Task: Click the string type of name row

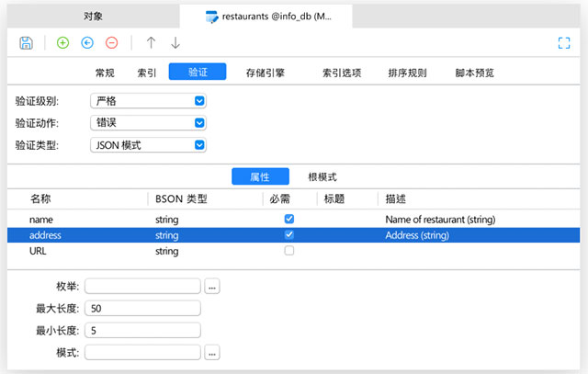Action: click(x=167, y=220)
